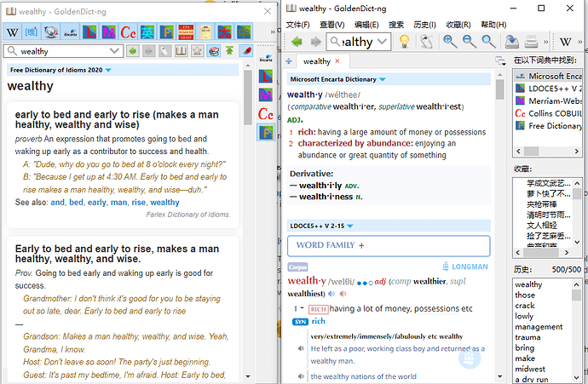
Task: Select the red Cc Collins icon in top bar
Action: tap(128, 32)
